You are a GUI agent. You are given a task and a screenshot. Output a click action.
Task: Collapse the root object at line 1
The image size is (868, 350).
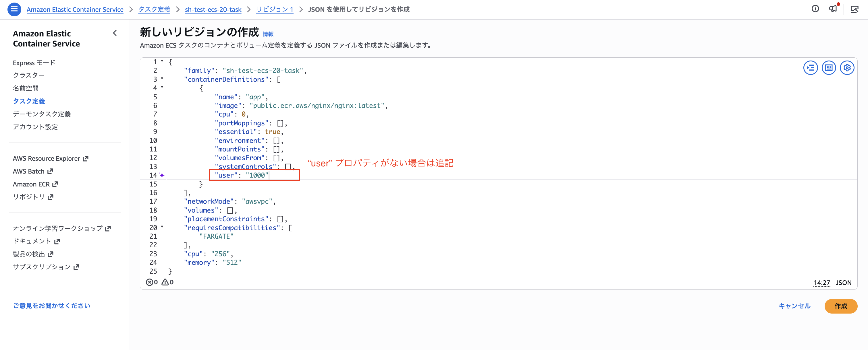click(x=162, y=61)
